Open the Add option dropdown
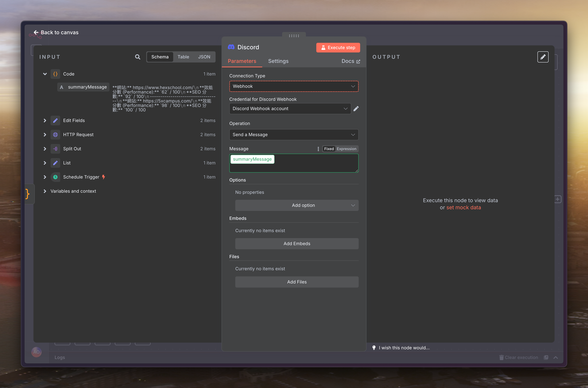The width and height of the screenshot is (588, 388). coord(297,205)
